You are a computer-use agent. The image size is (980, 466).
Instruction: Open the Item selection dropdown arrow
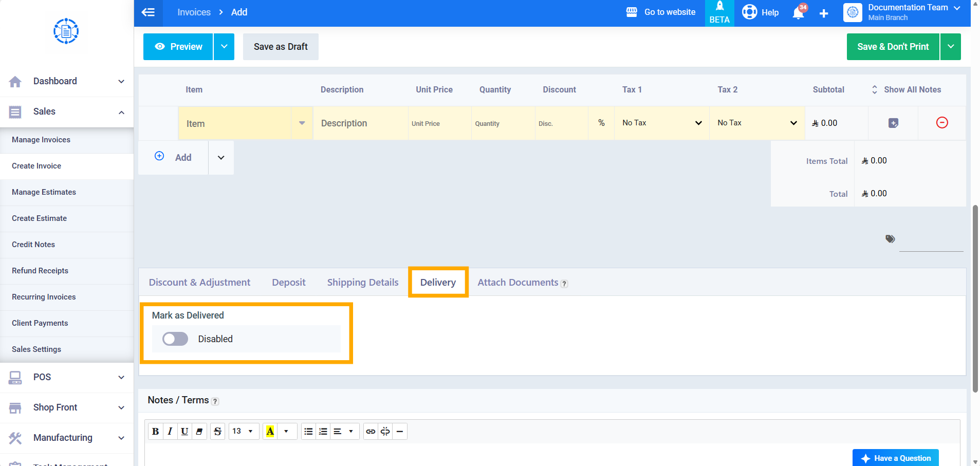(x=302, y=123)
